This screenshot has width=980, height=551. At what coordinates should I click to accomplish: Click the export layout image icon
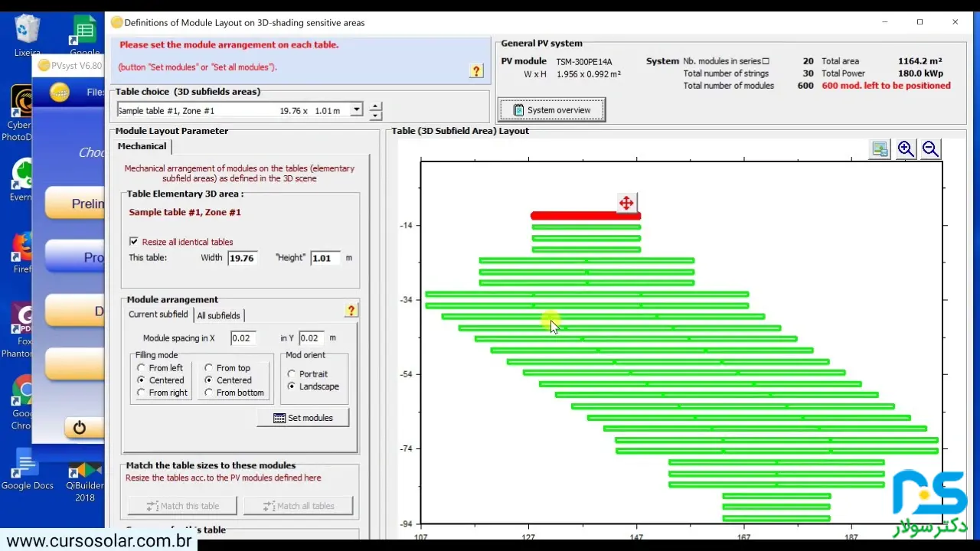click(x=880, y=149)
